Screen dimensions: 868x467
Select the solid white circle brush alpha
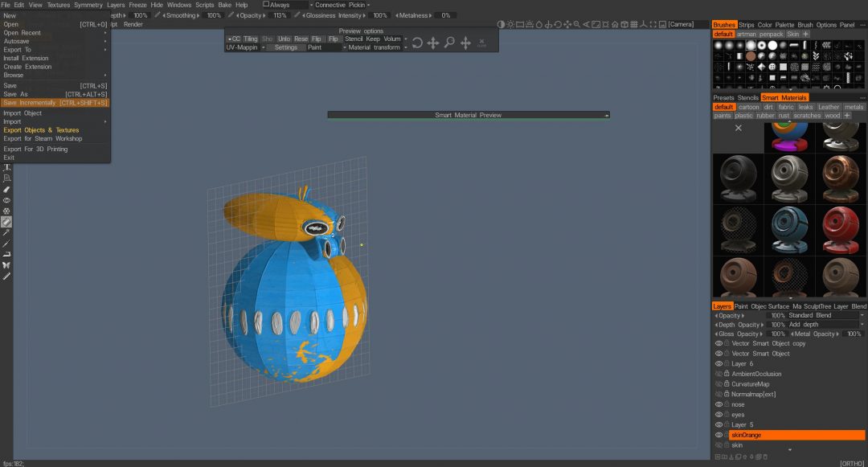pos(772,45)
